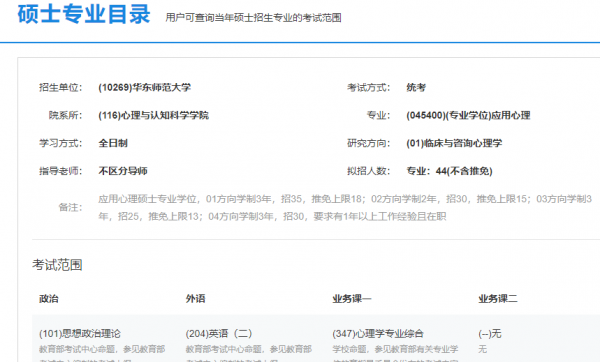Click the 政治 column header
This screenshot has width=600, height=362.
pyautogui.click(x=49, y=299)
